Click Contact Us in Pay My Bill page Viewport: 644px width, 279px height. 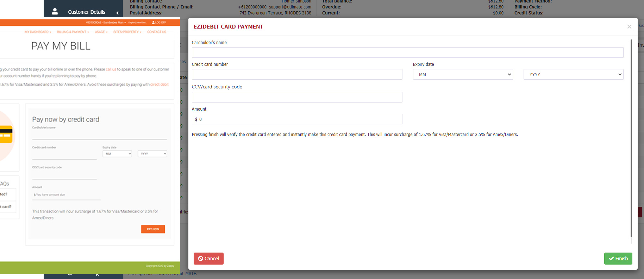[x=157, y=32]
